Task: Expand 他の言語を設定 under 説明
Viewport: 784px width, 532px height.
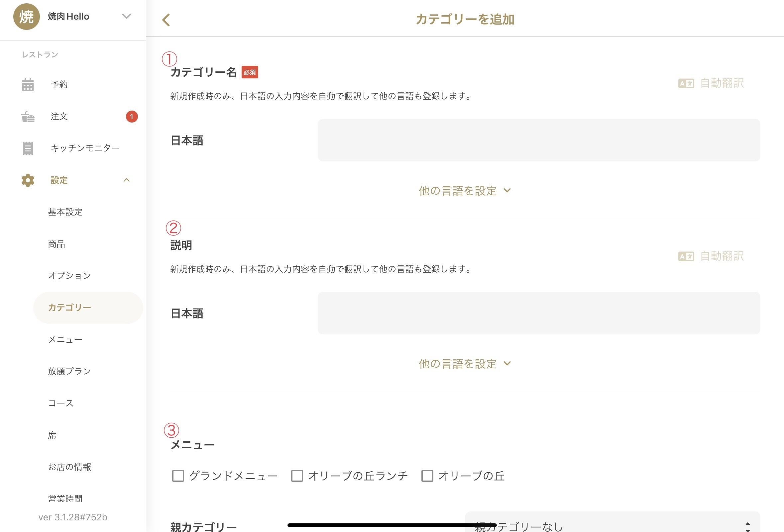Action: coord(465,364)
